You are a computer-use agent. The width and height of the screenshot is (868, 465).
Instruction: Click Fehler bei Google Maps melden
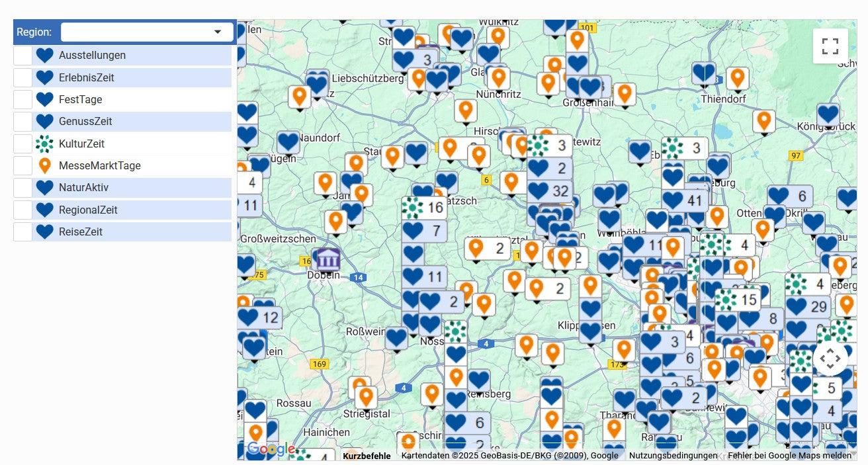789,456
